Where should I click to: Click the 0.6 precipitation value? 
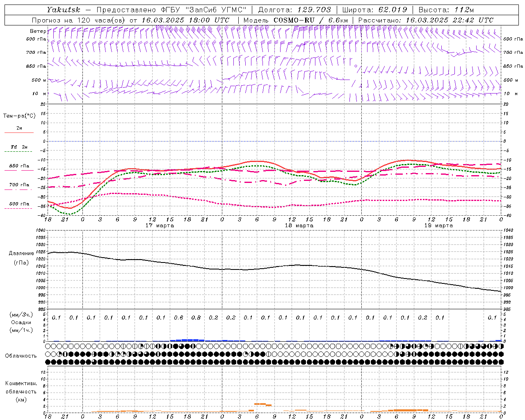click(x=178, y=317)
